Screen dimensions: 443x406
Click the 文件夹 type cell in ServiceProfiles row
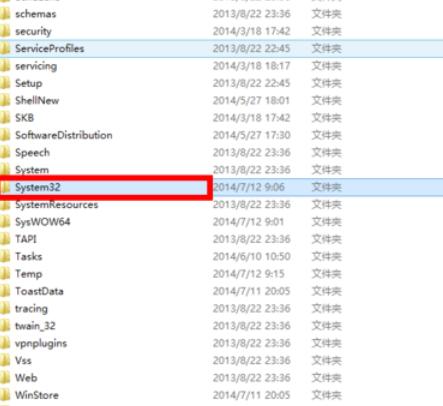click(327, 49)
